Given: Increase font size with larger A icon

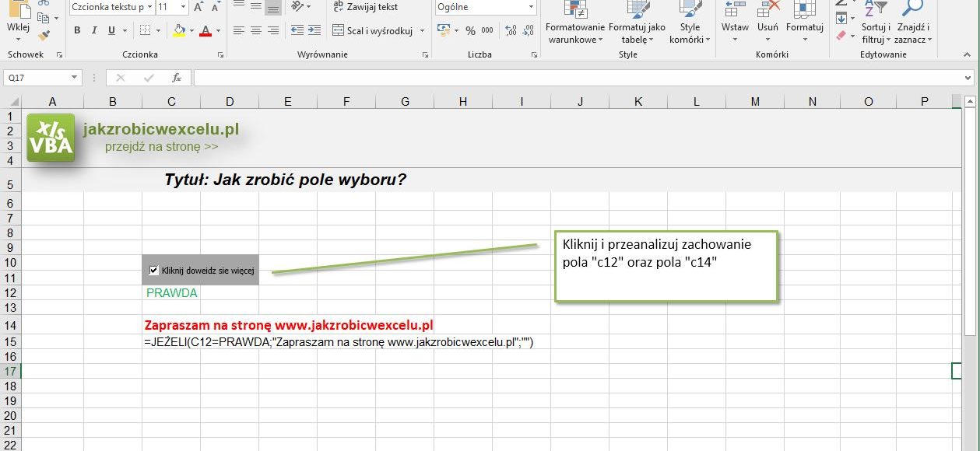Looking at the screenshot, I should [198, 7].
